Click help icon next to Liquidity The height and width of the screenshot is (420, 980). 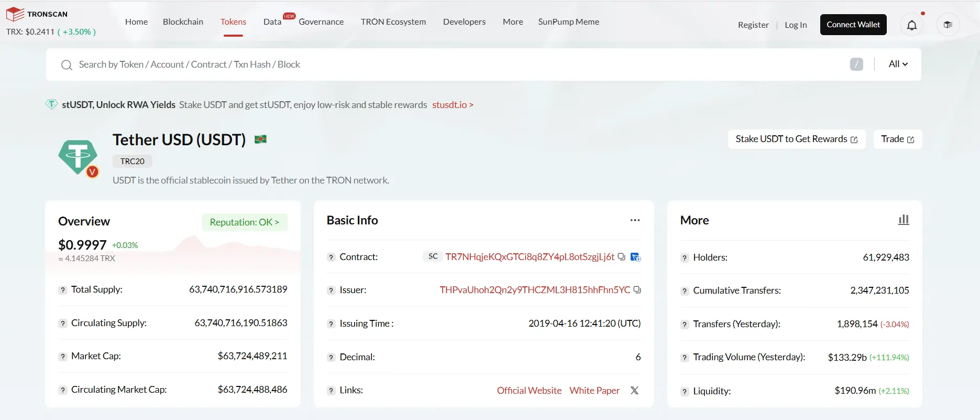point(685,392)
